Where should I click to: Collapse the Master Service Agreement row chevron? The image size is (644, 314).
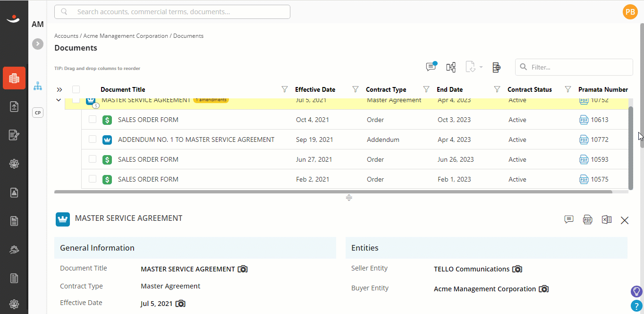pos(59,100)
